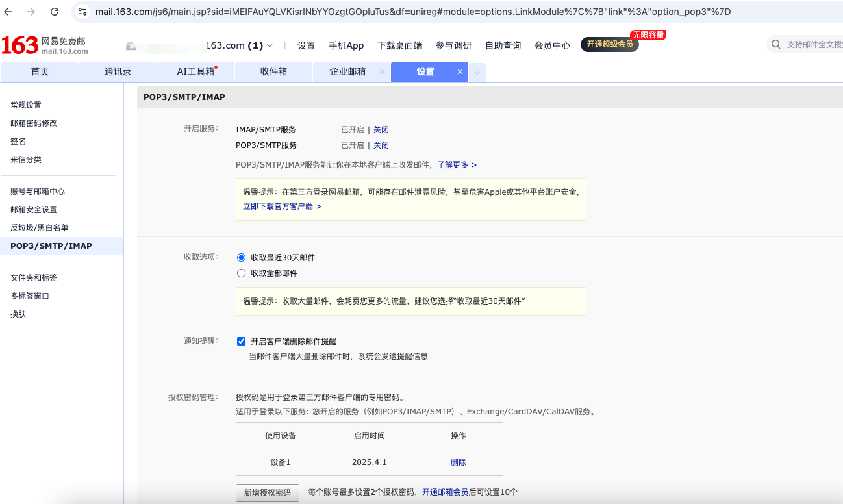Click 关闭 next to IMAP/SMTP服务

[381, 130]
